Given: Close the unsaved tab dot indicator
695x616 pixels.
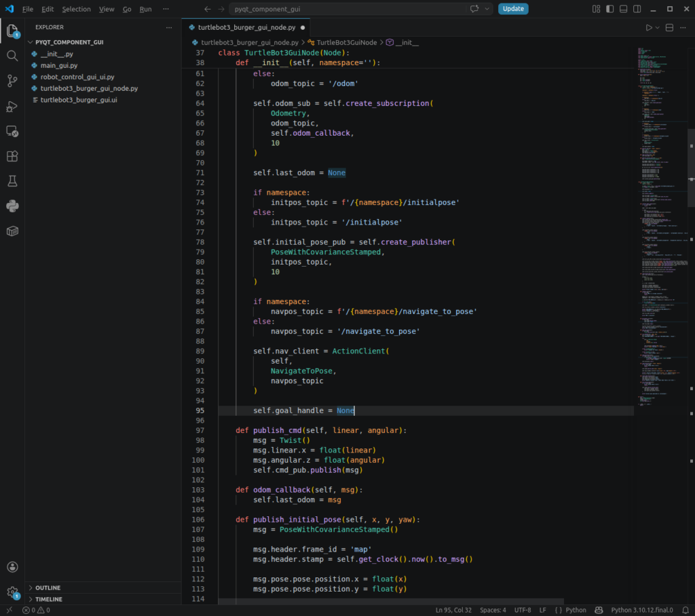Looking at the screenshot, I should click(303, 28).
